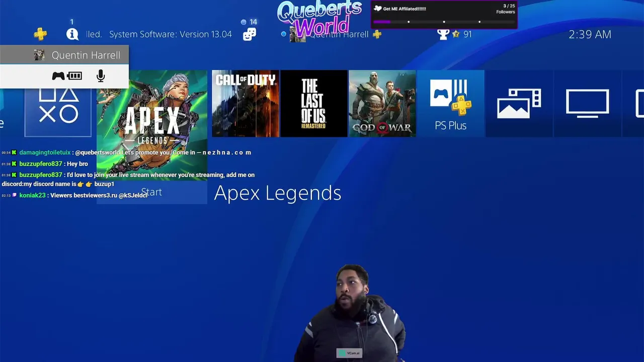Image resolution: width=644 pixels, height=362 pixels.
Task: Click the online status dot before Quentin Harrell
Action: 284,34
